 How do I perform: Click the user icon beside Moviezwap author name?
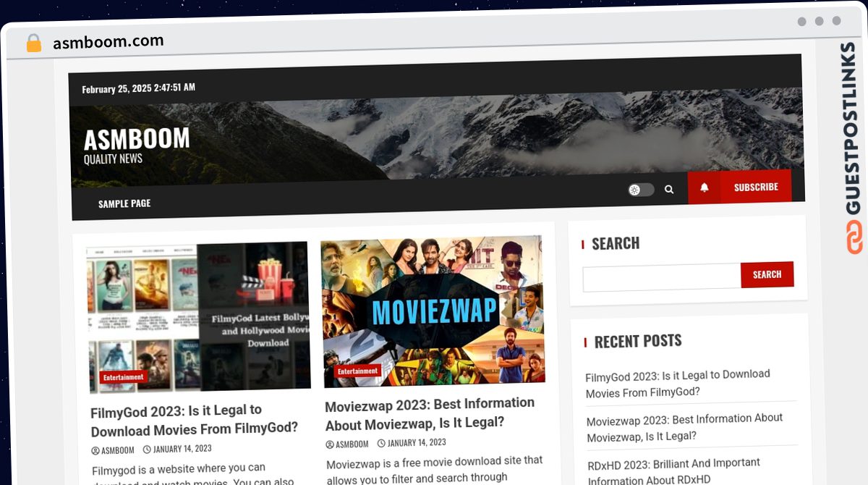pyautogui.click(x=330, y=444)
